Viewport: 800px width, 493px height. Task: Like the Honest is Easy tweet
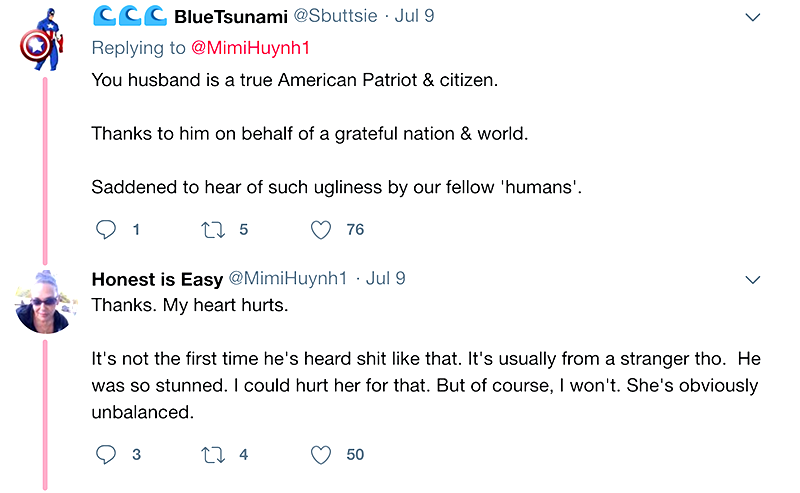click(x=320, y=455)
